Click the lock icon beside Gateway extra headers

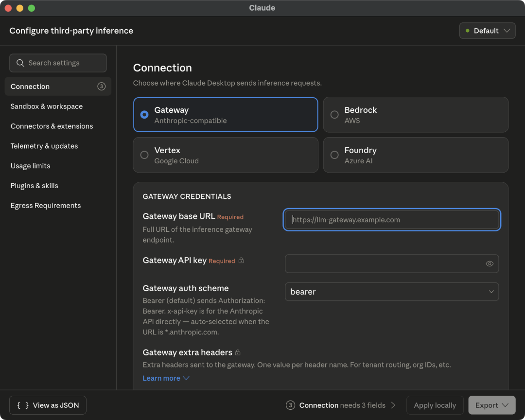point(238,352)
